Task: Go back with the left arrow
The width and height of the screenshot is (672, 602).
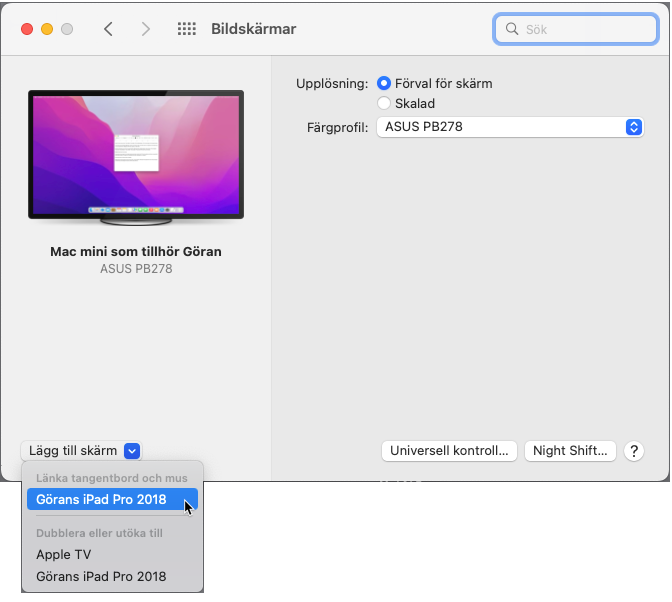Action: pos(109,29)
